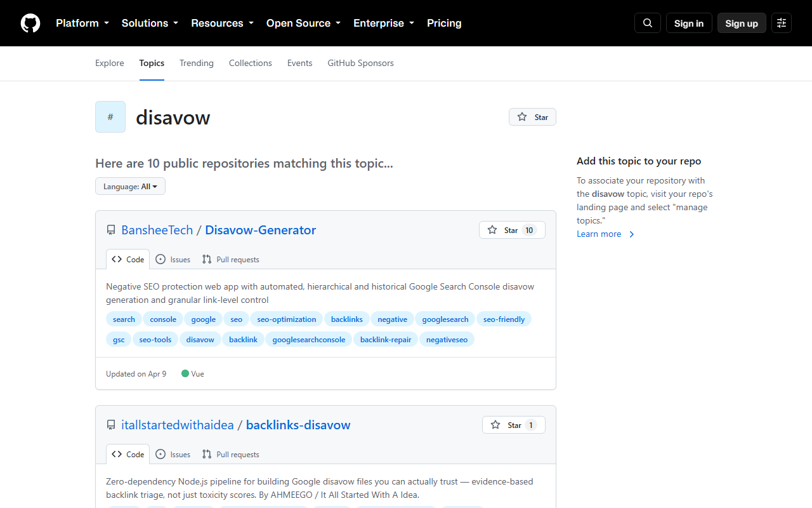Expand the Resources menu
Viewport: 812px width, 508px height.
[x=222, y=23]
